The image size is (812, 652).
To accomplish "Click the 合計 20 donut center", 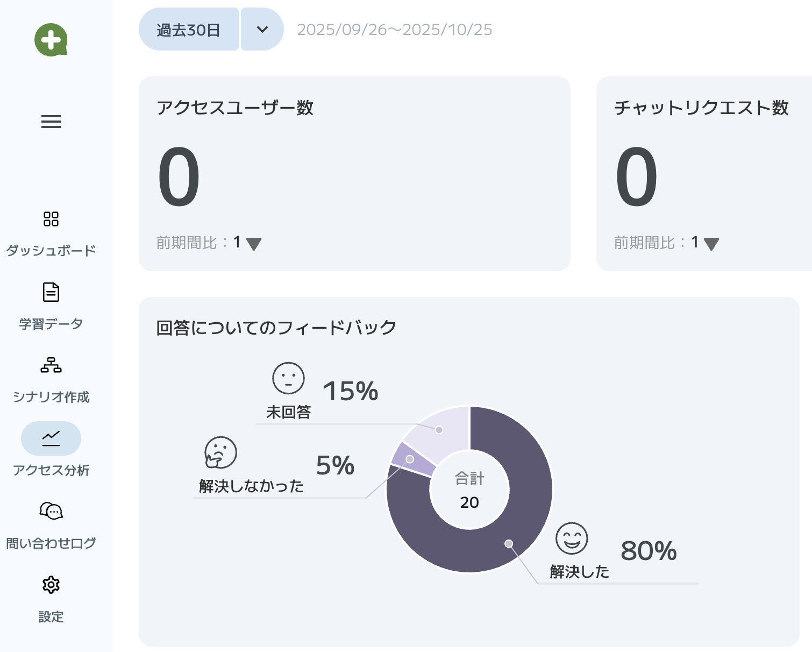I will [469, 490].
